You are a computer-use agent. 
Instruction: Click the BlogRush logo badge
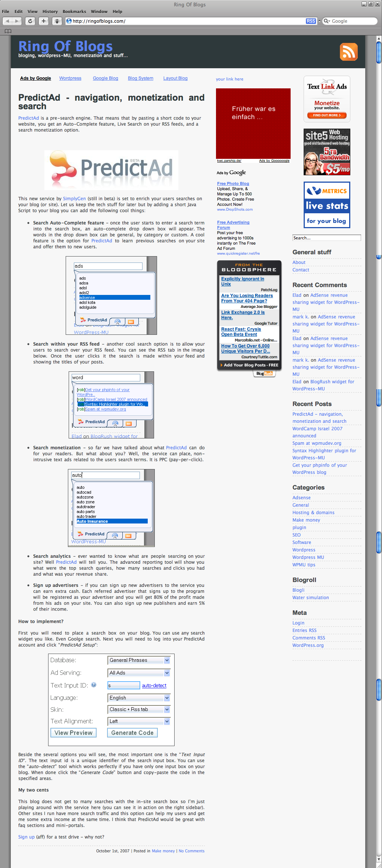(264, 374)
